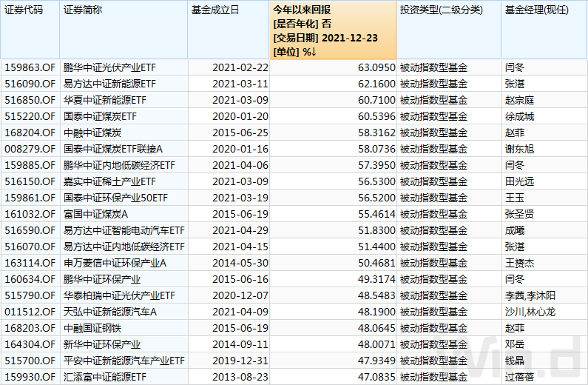Select manager 邓岳
Screen dimensions: 588x385
(515, 344)
